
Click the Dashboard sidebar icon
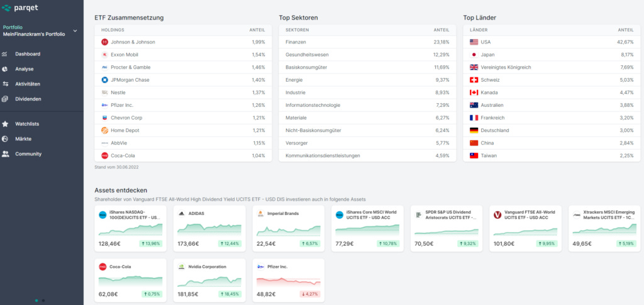[x=5, y=54]
